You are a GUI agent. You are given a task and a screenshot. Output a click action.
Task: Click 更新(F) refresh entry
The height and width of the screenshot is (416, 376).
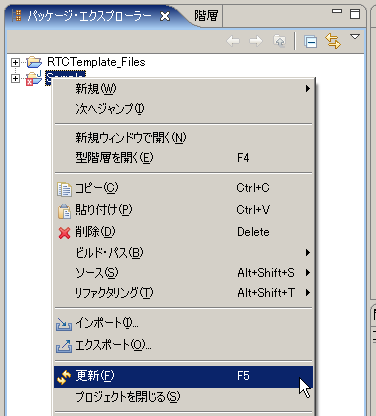[183, 376]
